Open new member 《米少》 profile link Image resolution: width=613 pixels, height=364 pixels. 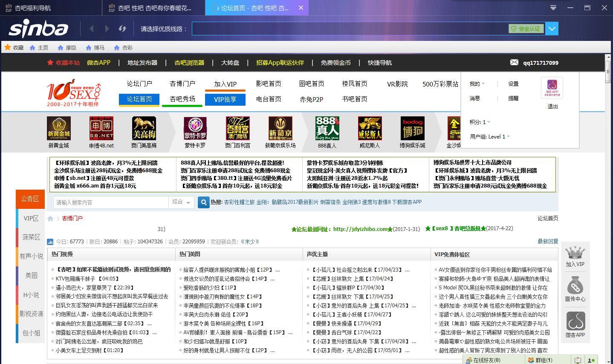click(250, 241)
